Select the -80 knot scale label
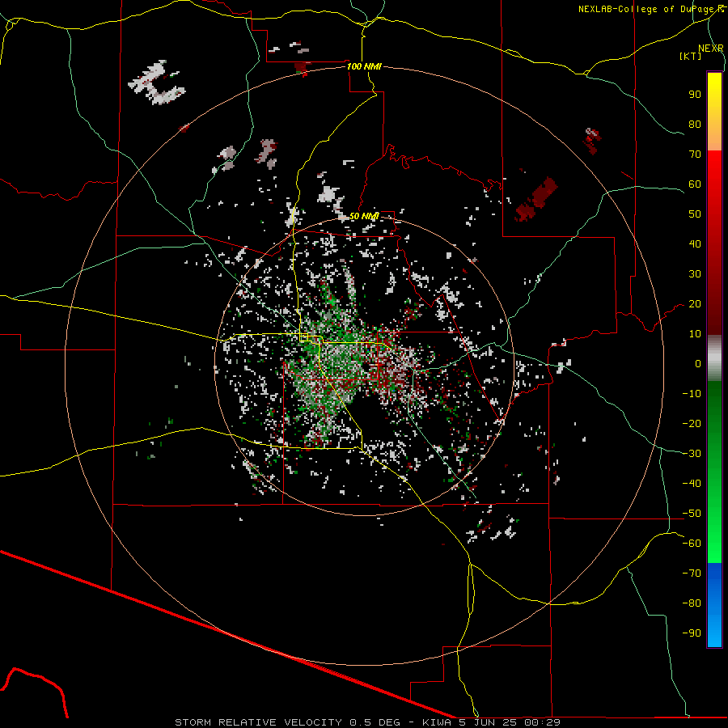 point(692,603)
